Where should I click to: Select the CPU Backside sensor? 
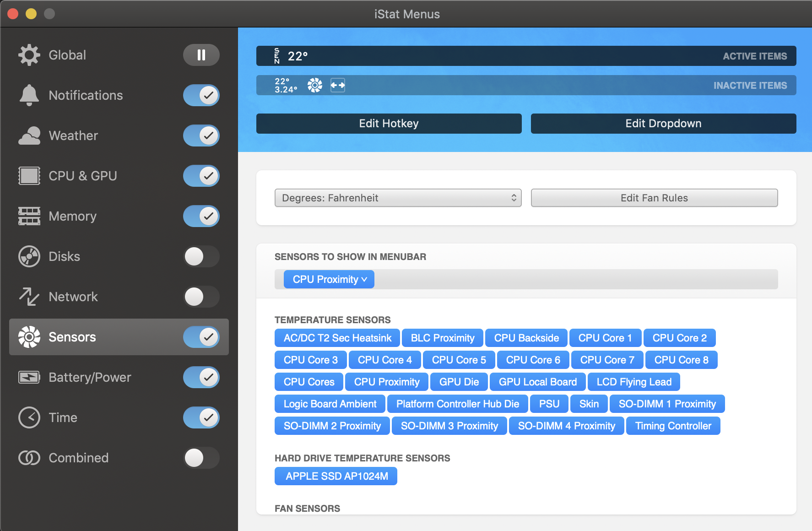[x=526, y=338]
